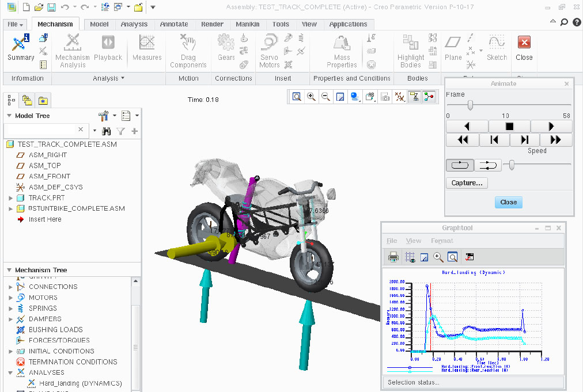Click Close button in Animate dialog
This screenshot has height=392, width=583.
508,202
